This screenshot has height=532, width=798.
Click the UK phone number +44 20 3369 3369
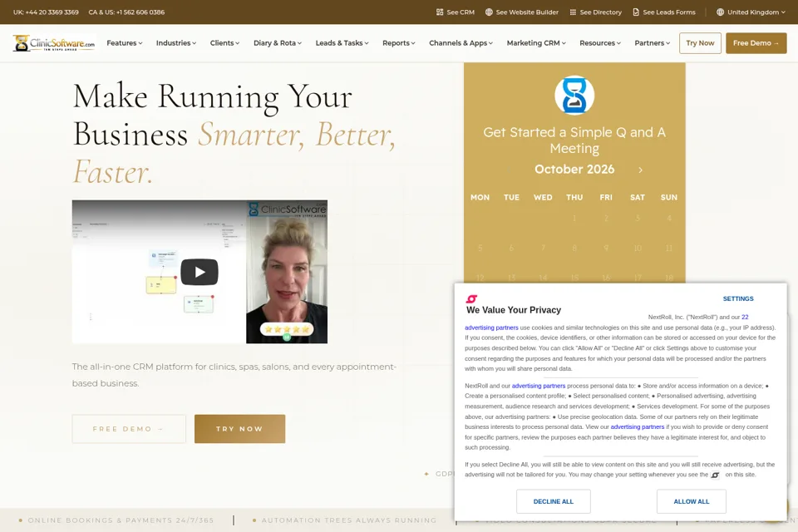tap(46, 12)
